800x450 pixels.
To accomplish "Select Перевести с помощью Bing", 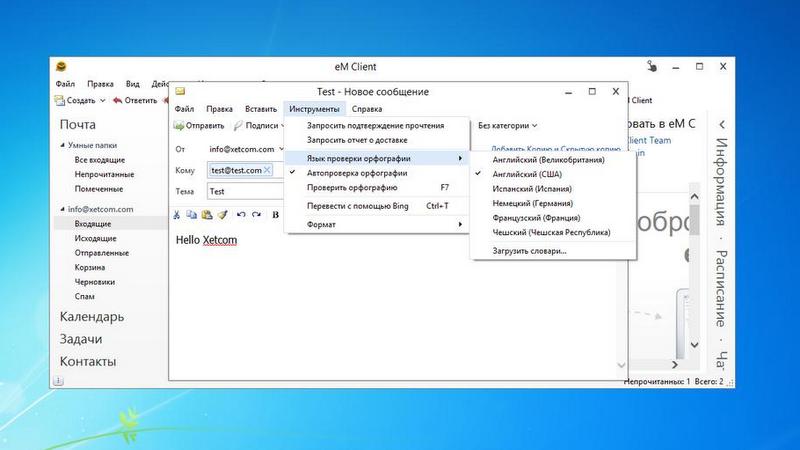I will click(377, 206).
